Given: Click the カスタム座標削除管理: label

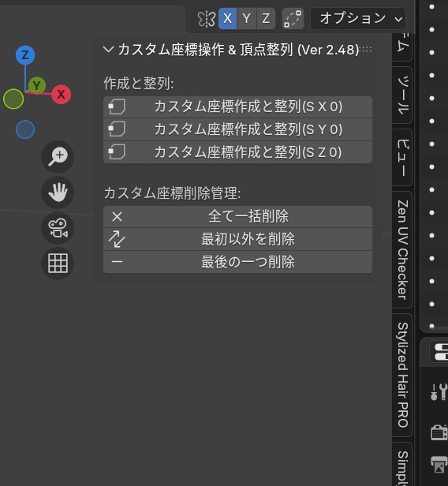Looking at the screenshot, I should (172, 193).
